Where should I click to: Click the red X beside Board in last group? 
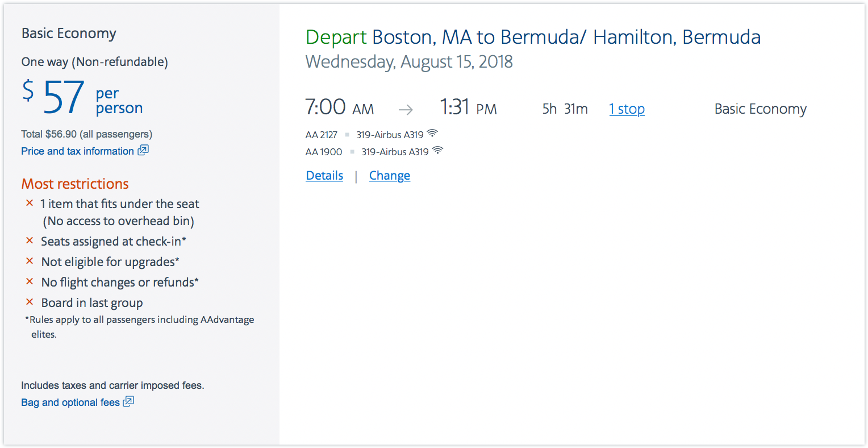tap(30, 302)
